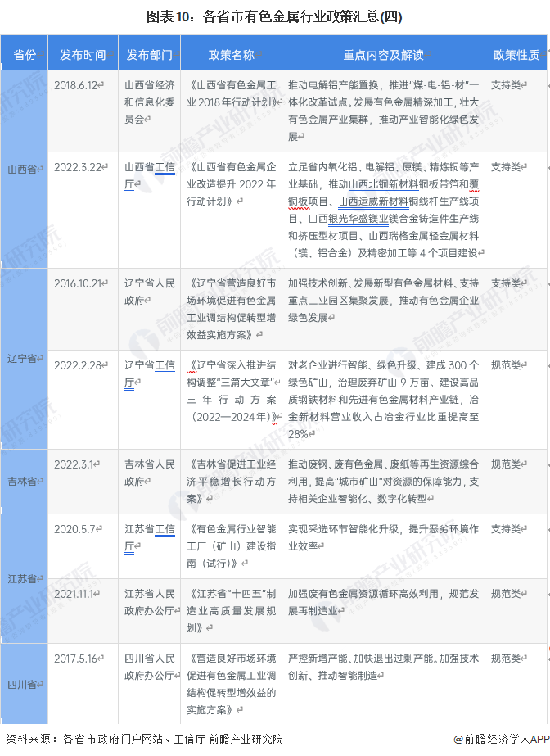This screenshot has height=756, width=550.
Task: Click the content cell starting 推动电解铝产能置换
Action: coord(383,111)
